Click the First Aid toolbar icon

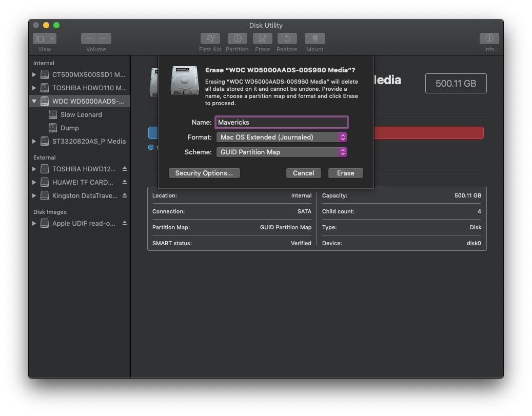[210, 39]
